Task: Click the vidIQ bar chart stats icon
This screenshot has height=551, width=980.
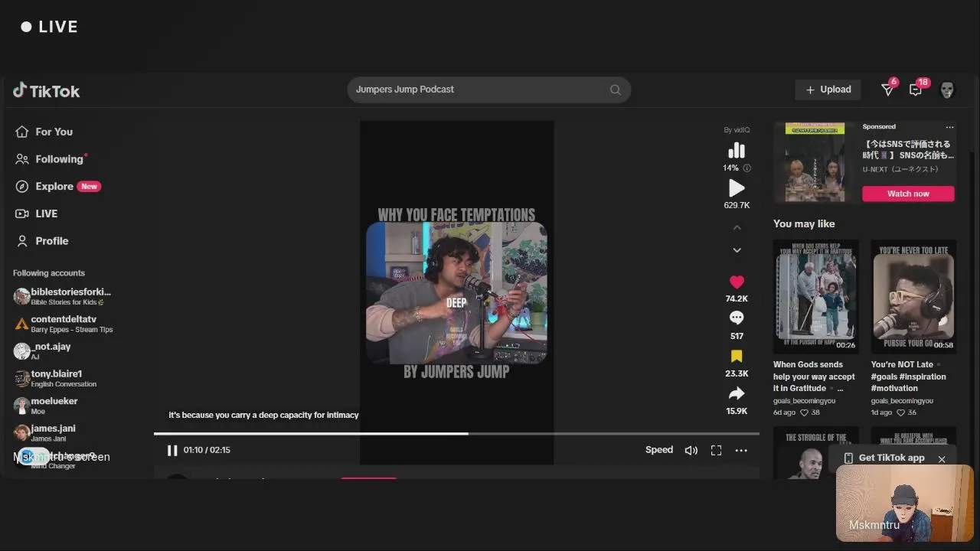Action: coord(737,150)
